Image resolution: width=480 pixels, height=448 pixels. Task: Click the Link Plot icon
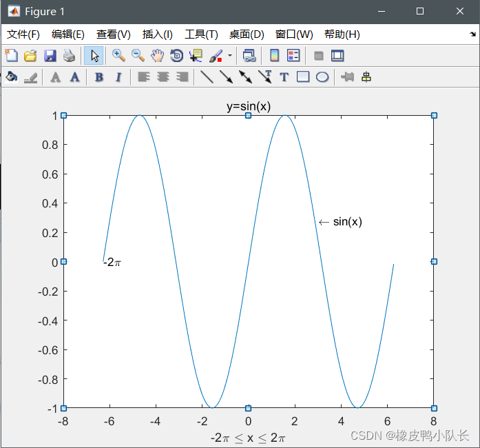click(249, 56)
